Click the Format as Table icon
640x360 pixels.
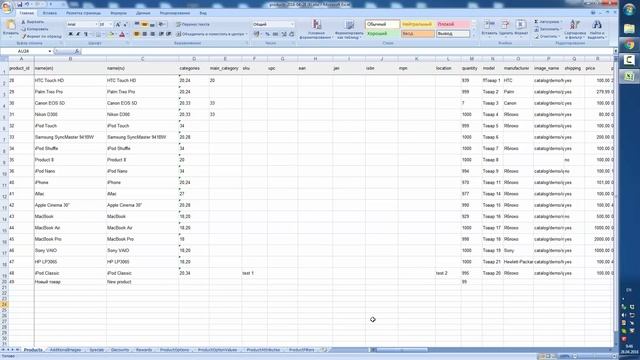(349, 24)
